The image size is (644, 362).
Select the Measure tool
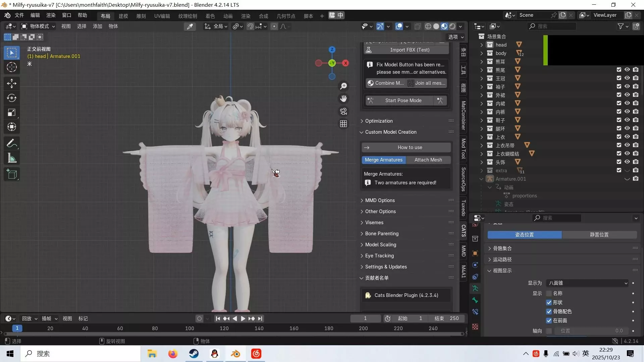pos(12,158)
